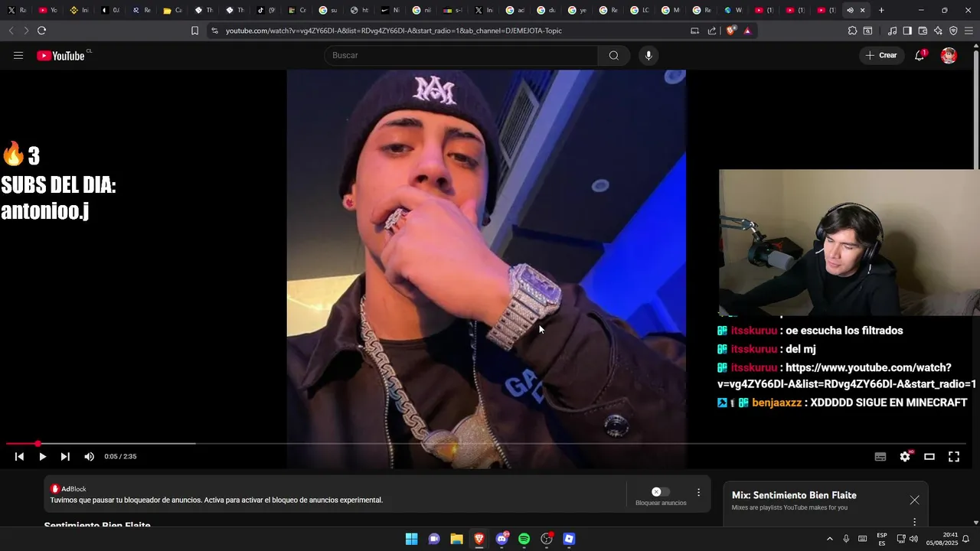The height and width of the screenshot is (551, 980).
Task: Open the player settings gear
Action: (905, 456)
